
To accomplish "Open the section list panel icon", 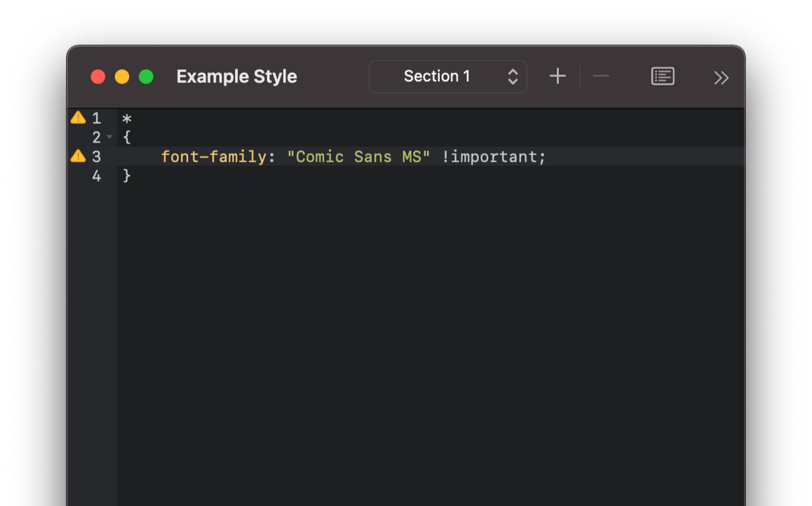I will click(x=662, y=76).
